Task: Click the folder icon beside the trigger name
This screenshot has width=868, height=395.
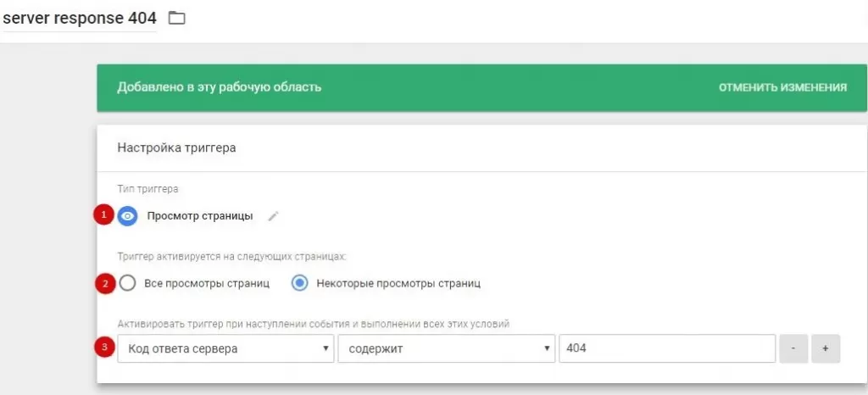Action: pyautogui.click(x=176, y=18)
